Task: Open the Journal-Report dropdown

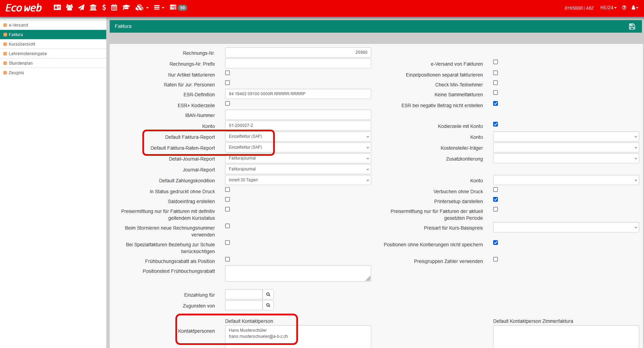Action: pyautogui.click(x=298, y=169)
